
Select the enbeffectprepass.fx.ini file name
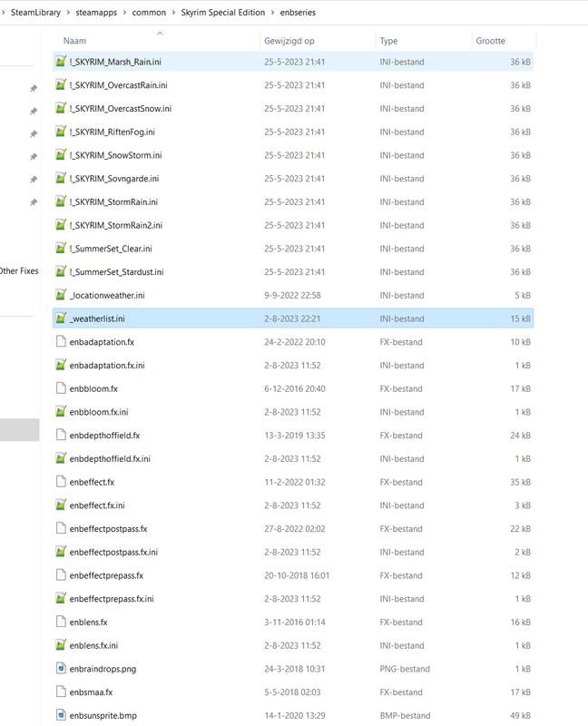tap(112, 599)
